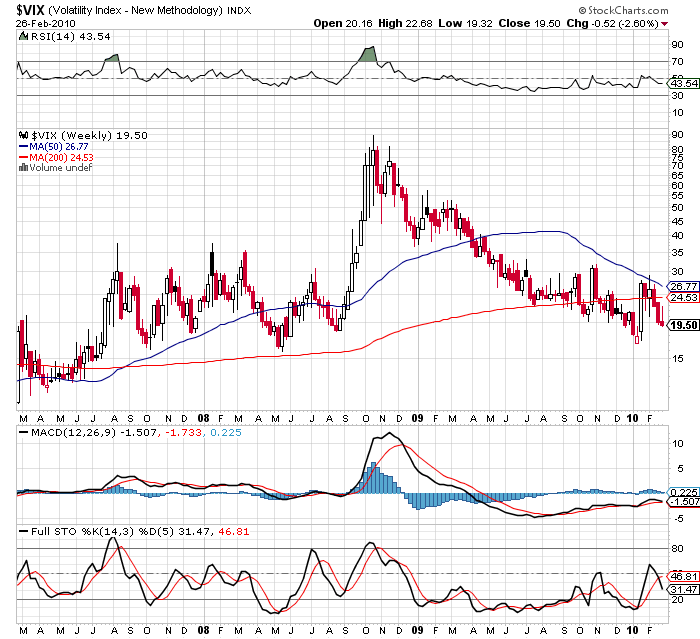
Task: Click the MACD(12,26,9) indicator label
Action: coord(73,432)
